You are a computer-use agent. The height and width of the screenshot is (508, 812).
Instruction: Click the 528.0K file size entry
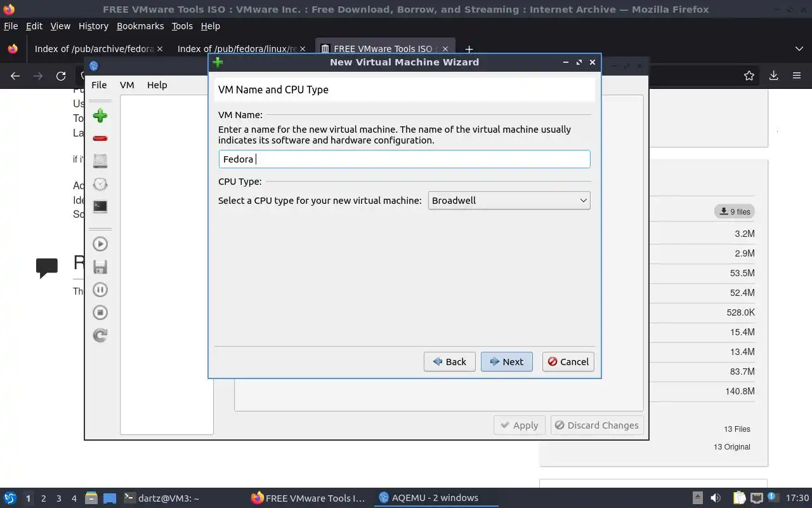click(740, 312)
